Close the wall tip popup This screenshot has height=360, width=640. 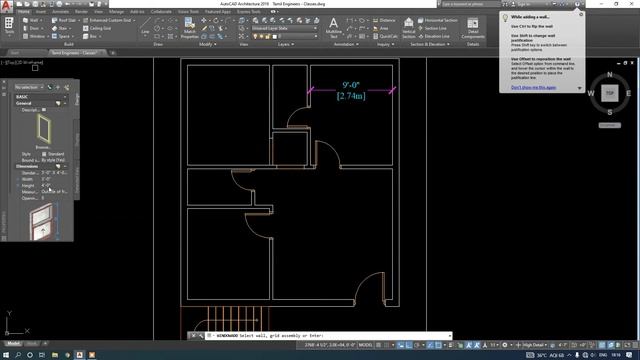click(x=581, y=14)
